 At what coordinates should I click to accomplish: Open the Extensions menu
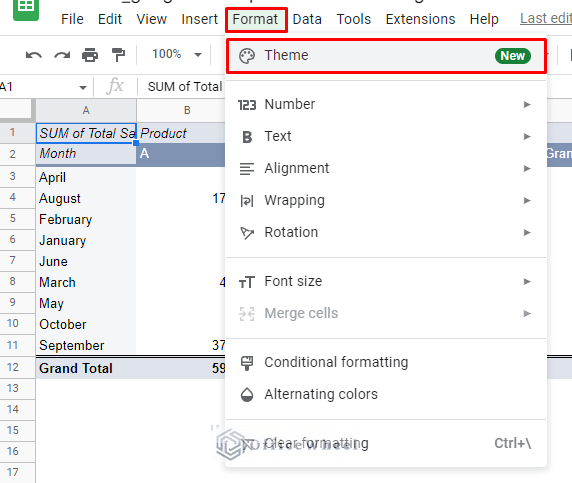pos(420,19)
